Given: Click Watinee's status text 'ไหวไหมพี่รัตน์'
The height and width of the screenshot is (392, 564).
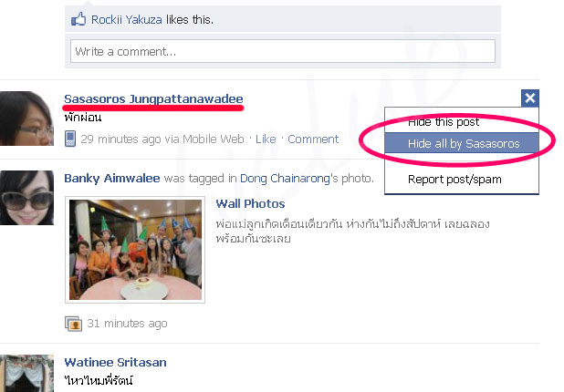Looking at the screenshot, I should [99, 380].
